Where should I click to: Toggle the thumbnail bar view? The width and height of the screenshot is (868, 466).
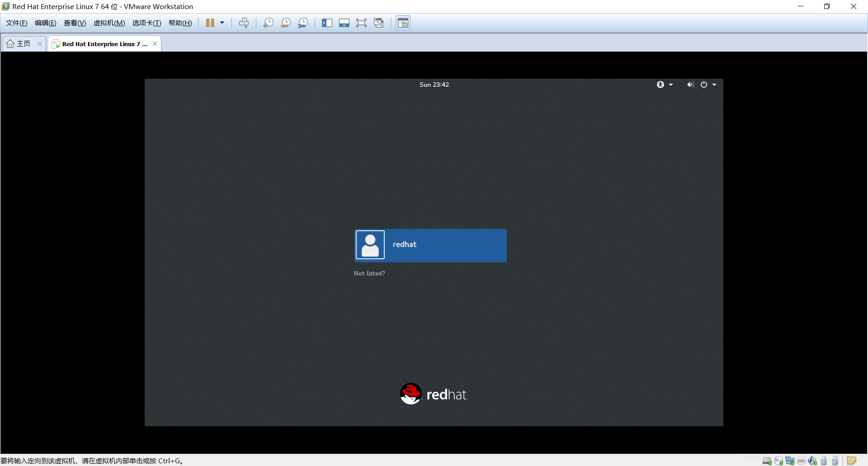(x=344, y=23)
